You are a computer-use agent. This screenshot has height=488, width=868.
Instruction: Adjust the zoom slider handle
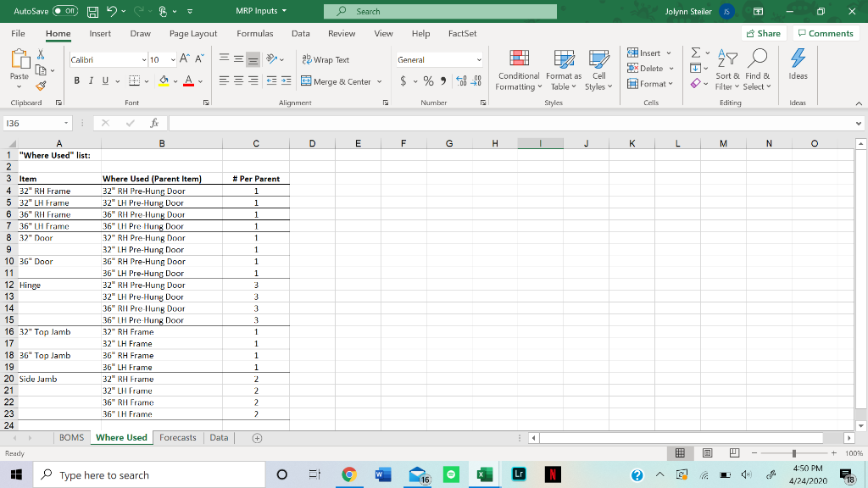(x=793, y=453)
